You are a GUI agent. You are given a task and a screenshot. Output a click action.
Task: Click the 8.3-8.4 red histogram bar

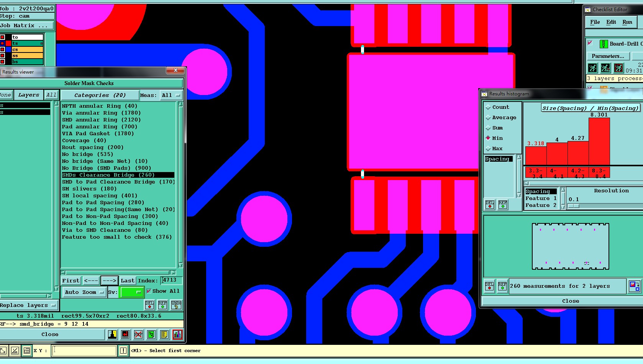tap(599, 141)
